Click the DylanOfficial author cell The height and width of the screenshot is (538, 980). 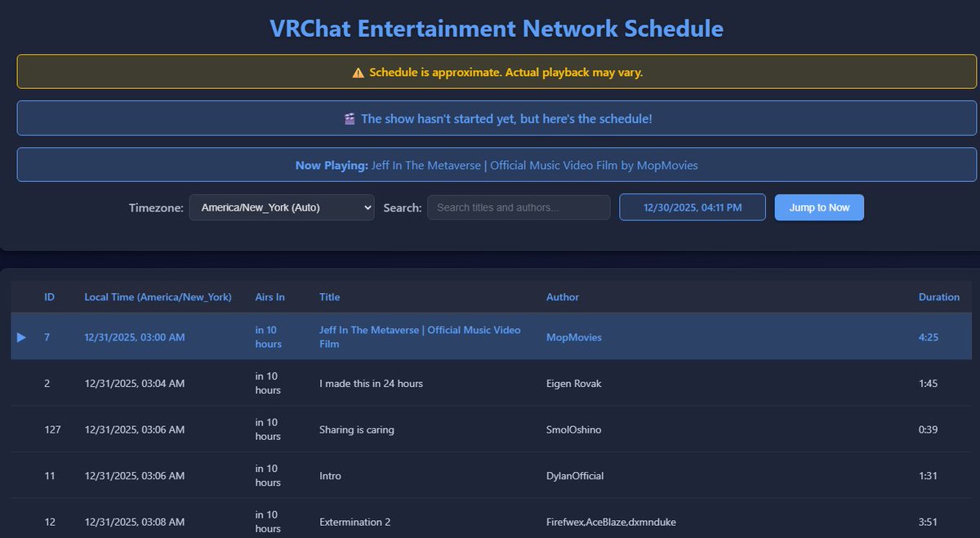[575, 476]
